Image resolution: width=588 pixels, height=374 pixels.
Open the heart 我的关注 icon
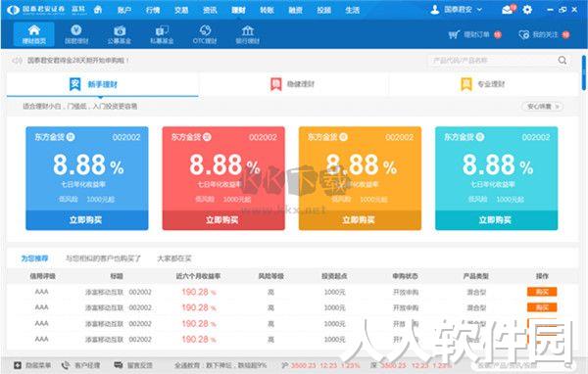coord(524,35)
